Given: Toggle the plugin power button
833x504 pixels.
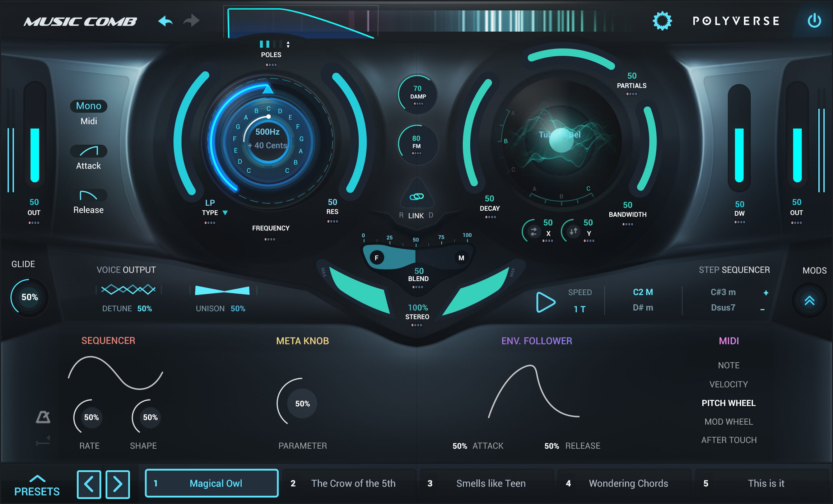Looking at the screenshot, I should click(814, 20).
